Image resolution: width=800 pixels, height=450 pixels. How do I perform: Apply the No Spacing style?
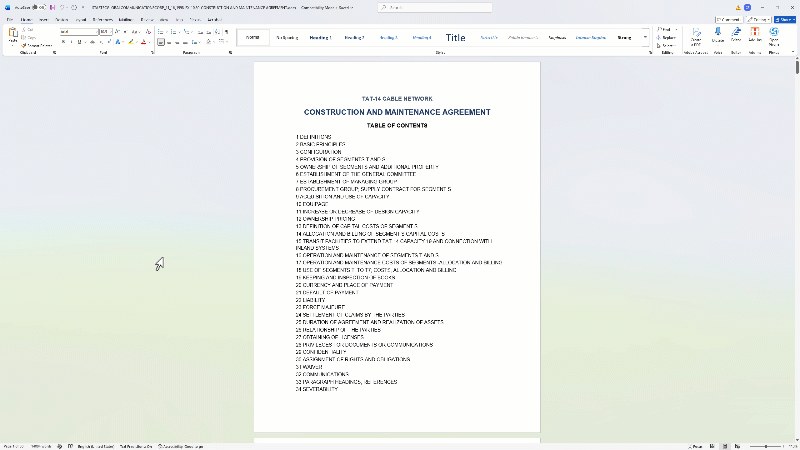(287, 38)
